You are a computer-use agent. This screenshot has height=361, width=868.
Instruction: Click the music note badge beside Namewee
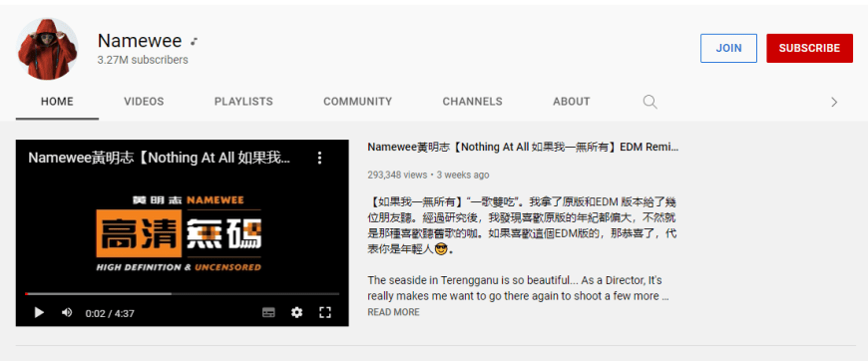(195, 41)
